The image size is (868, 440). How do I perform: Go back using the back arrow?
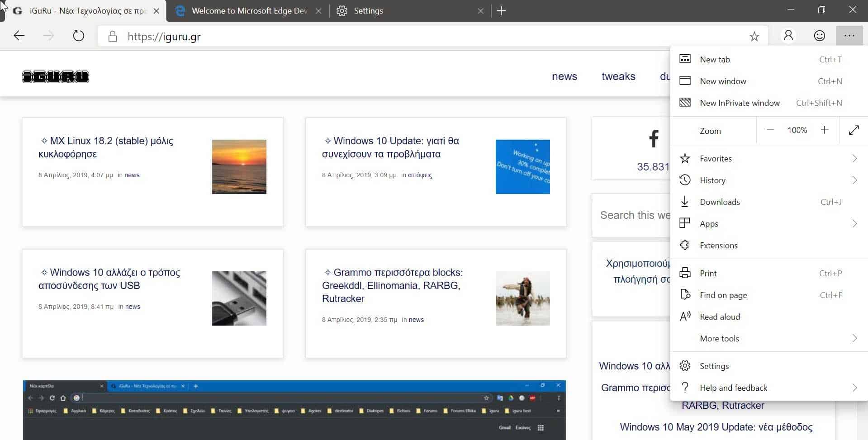pos(19,36)
